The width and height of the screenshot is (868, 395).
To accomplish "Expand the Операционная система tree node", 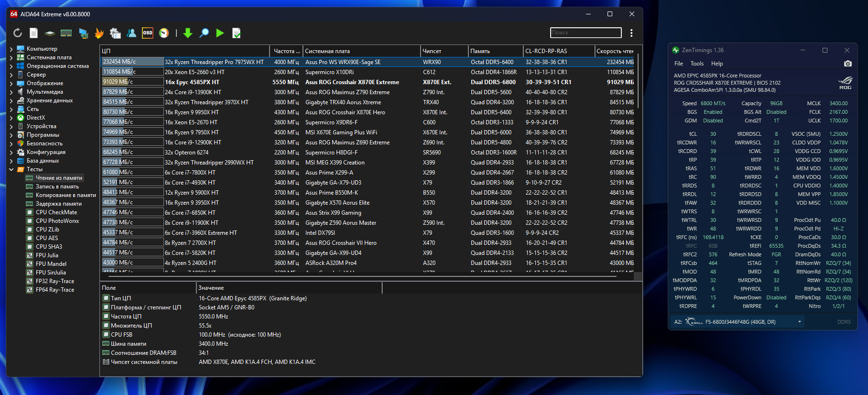I will [x=11, y=66].
